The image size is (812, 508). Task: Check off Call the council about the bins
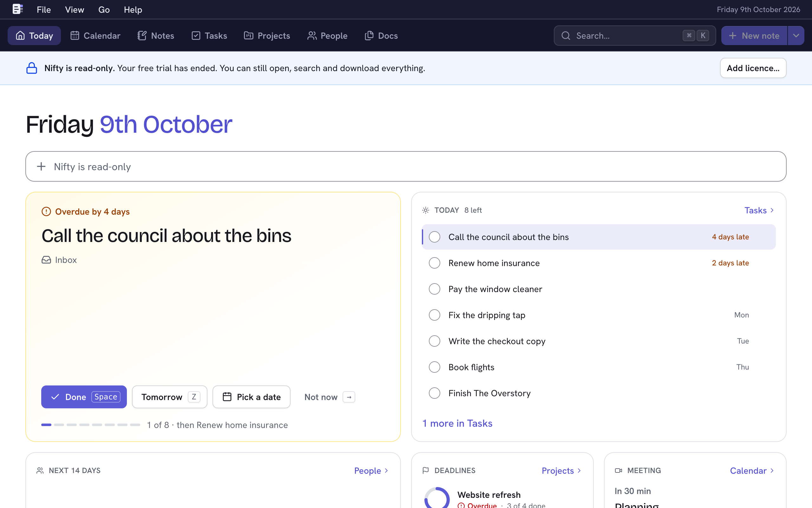[x=435, y=237]
